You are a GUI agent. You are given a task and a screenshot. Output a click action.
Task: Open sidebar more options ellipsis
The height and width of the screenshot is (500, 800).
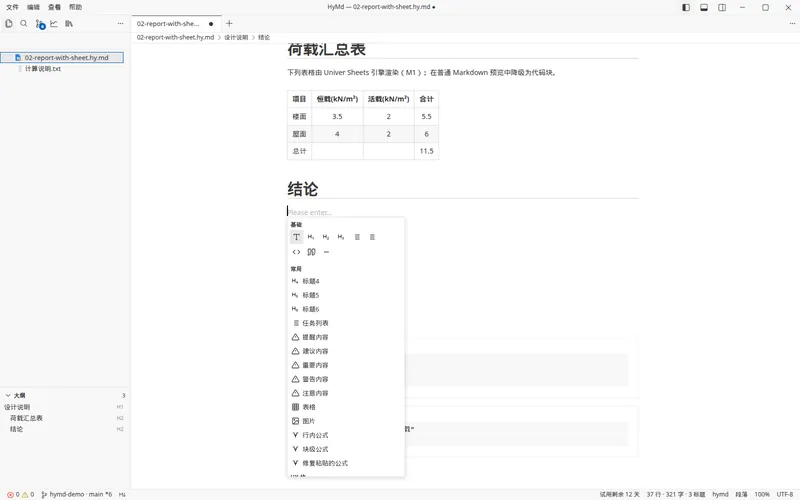coord(120,23)
